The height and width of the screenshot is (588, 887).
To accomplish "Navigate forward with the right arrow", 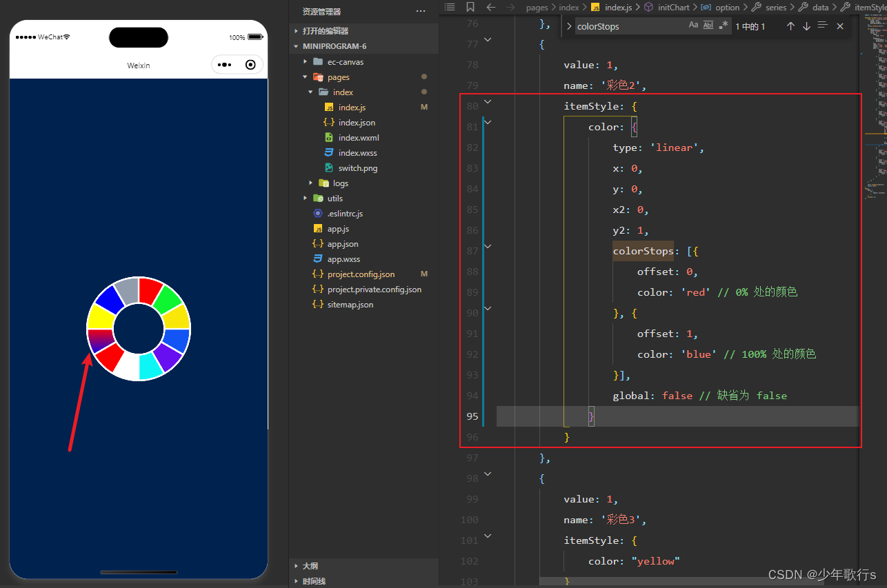I will coord(510,7).
